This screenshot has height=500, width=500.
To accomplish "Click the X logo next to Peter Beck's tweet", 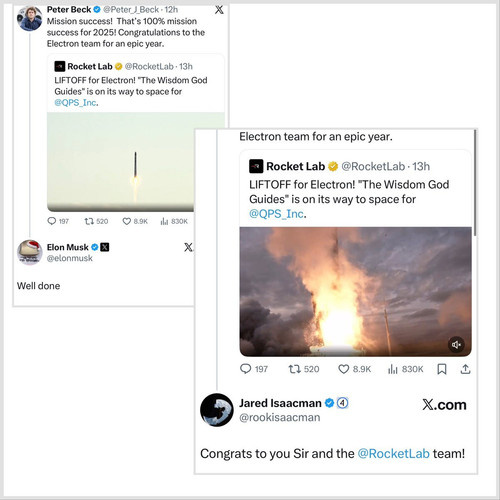I will click(219, 9).
